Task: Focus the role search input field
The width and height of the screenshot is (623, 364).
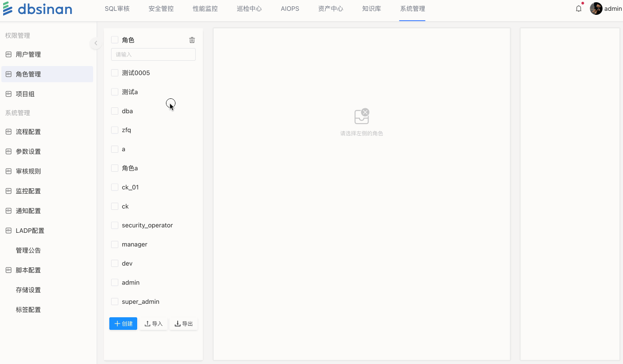Action: click(x=153, y=54)
